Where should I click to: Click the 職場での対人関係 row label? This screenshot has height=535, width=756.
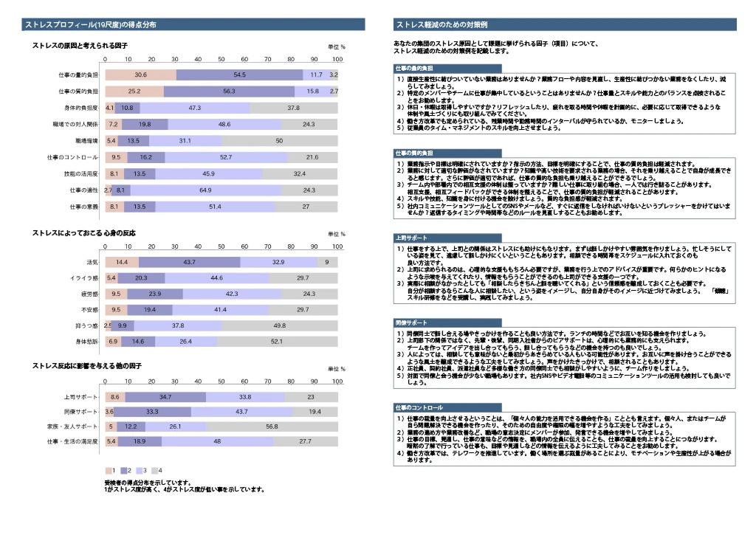point(75,125)
